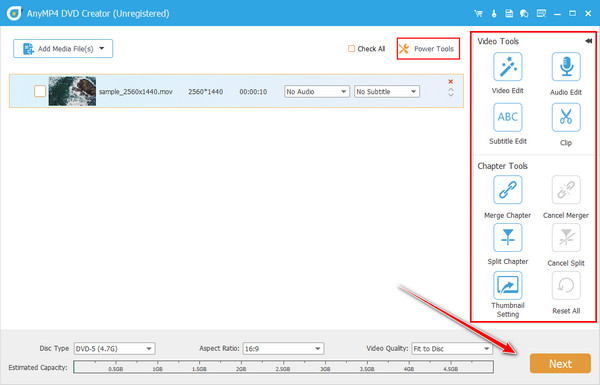The width and height of the screenshot is (600, 385).
Task: Click the Cancel Merger icon
Action: [566, 189]
